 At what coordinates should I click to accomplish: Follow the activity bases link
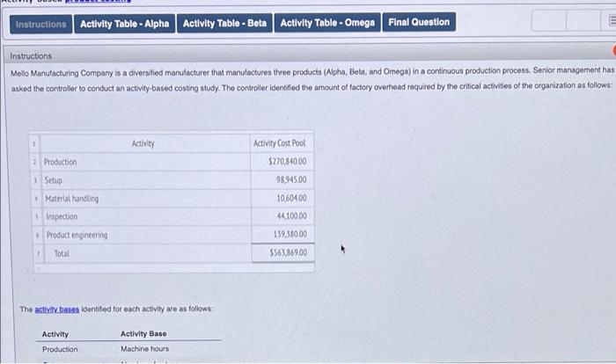(x=57, y=309)
